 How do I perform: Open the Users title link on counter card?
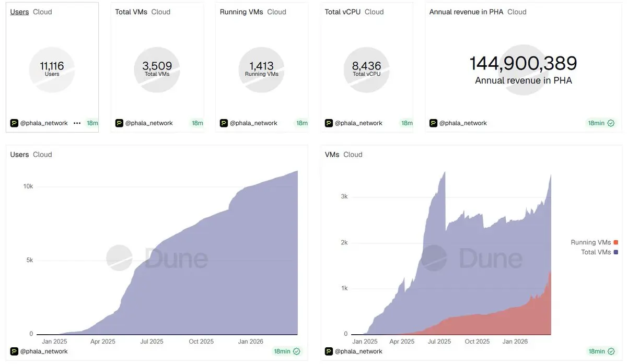[20, 11]
